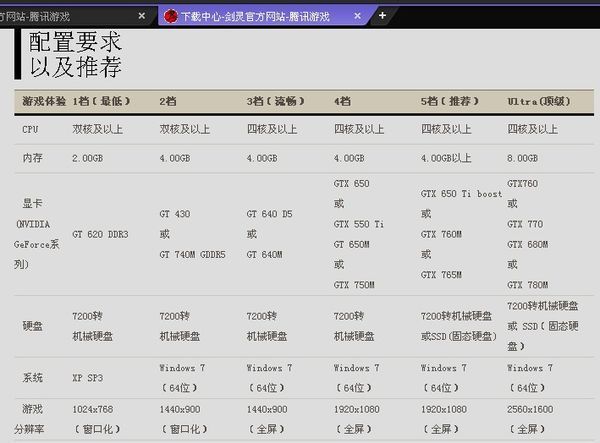Switch to the first 官方网站-腾讯游戏 tab
600x443 pixels.
pyautogui.click(x=60, y=16)
